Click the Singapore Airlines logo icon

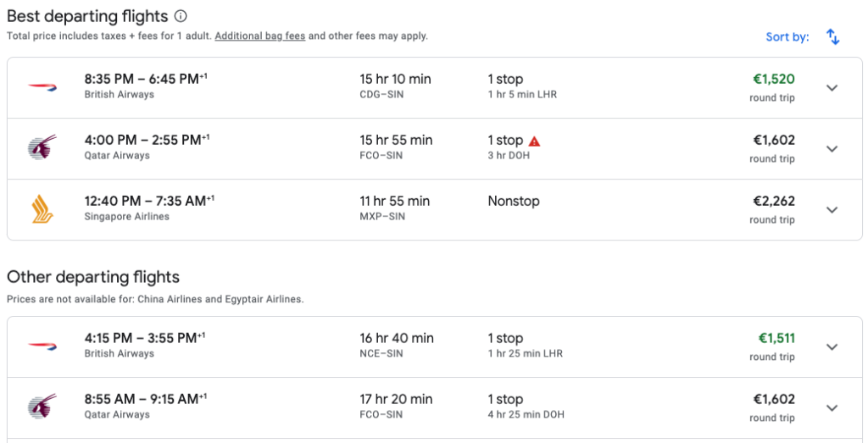[x=42, y=209]
